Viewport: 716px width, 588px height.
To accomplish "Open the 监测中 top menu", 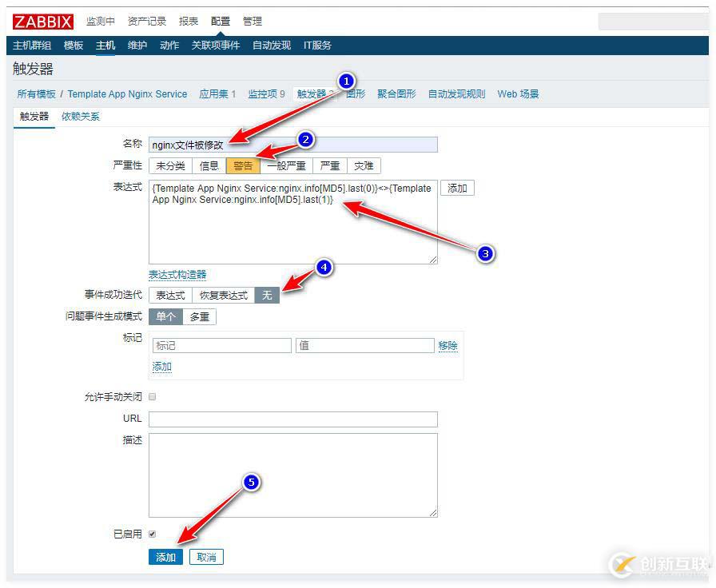I will point(101,22).
